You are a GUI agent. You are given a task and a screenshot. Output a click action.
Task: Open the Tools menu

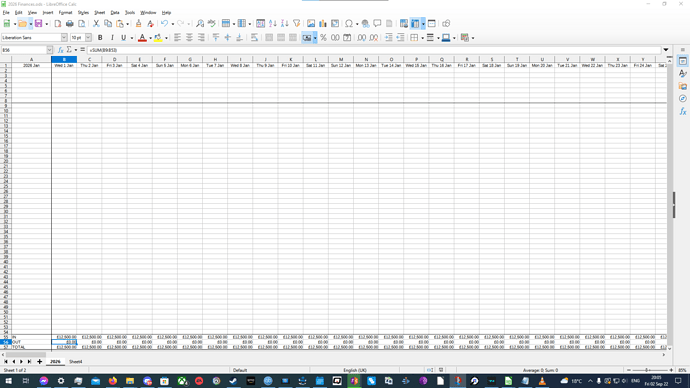pyautogui.click(x=130, y=13)
